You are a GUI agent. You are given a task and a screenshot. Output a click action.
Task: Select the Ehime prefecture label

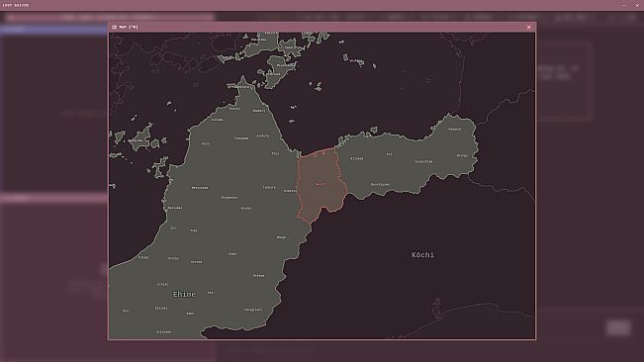tap(184, 295)
